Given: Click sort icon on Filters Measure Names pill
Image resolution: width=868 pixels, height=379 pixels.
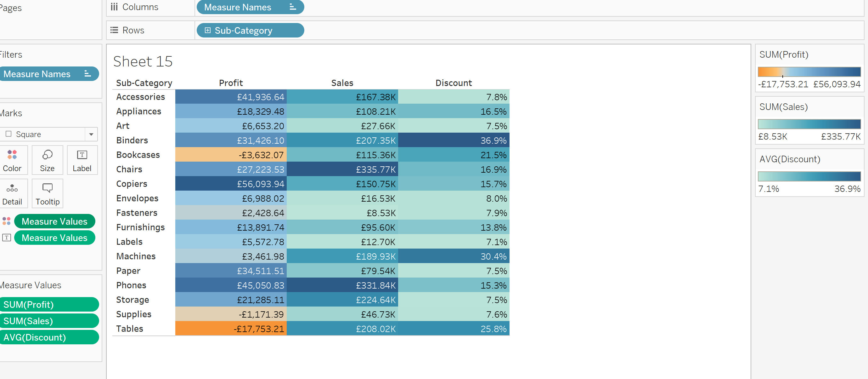Looking at the screenshot, I should (87, 74).
